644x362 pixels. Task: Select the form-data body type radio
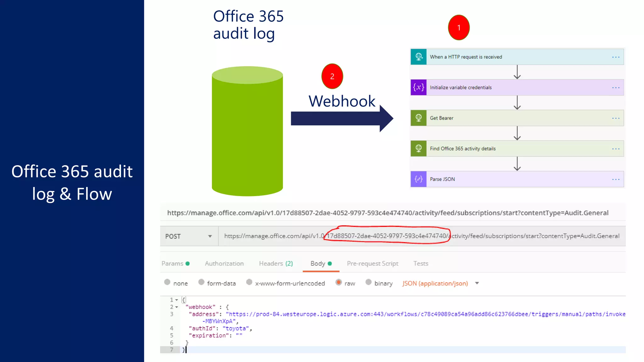(x=201, y=282)
